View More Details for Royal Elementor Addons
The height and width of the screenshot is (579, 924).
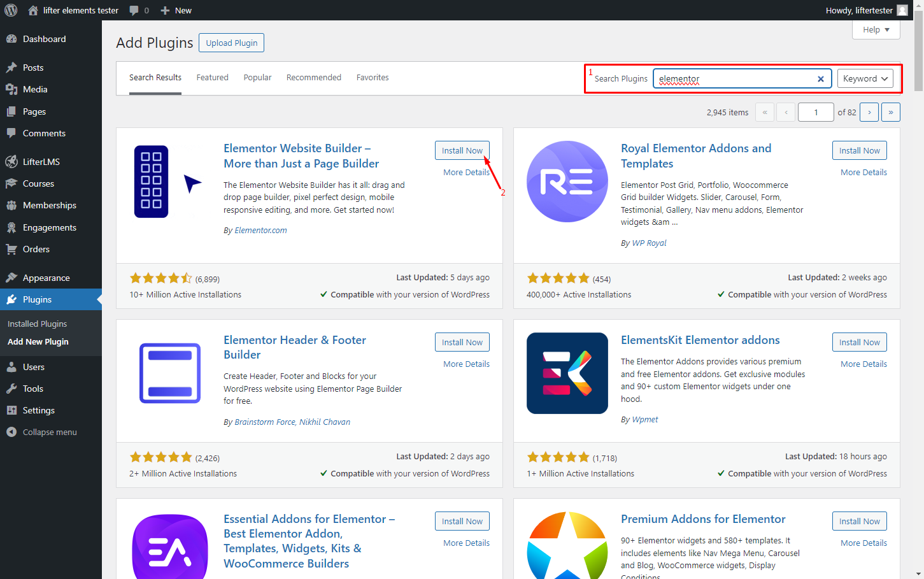(x=864, y=173)
